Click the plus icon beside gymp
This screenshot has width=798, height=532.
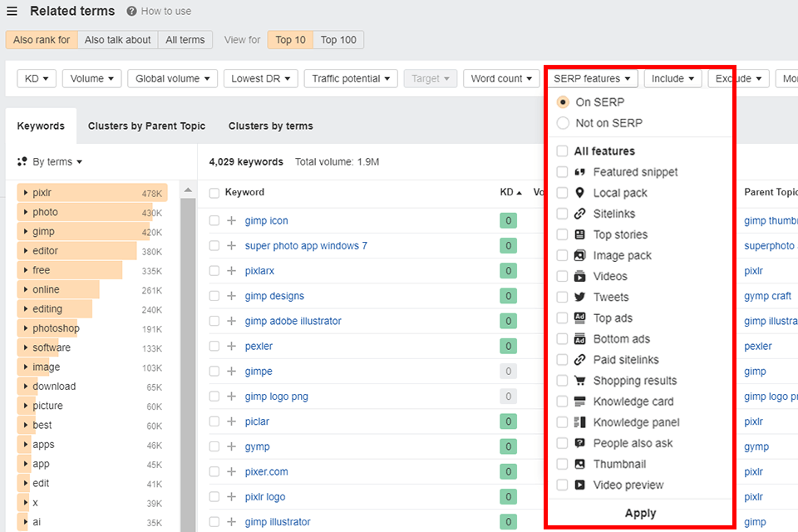[x=232, y=446]
